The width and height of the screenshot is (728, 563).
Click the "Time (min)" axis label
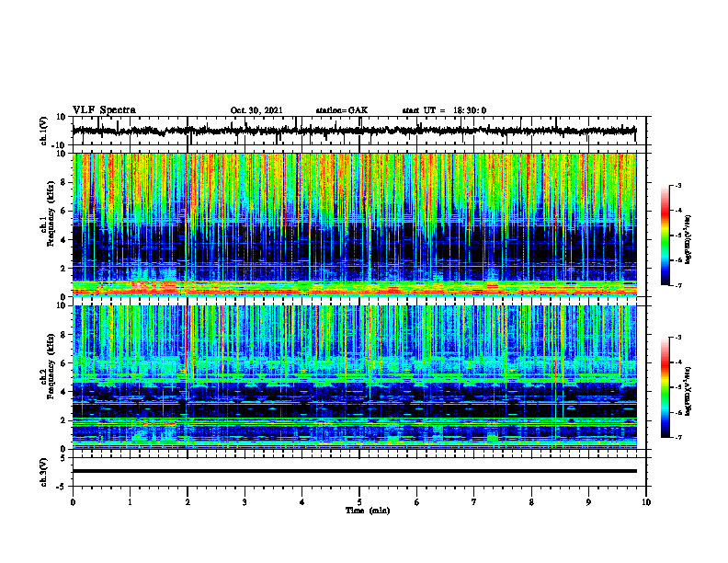368,511
